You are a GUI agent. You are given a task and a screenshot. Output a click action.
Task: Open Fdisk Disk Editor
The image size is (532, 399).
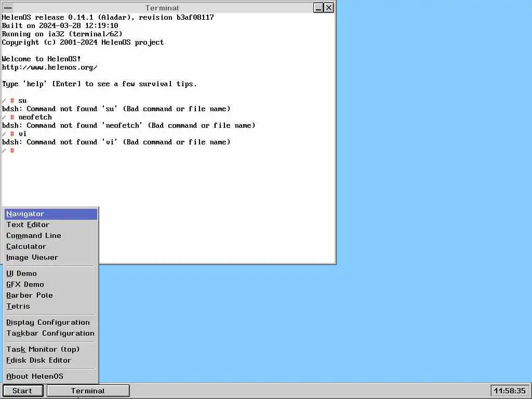coord(51,360)
